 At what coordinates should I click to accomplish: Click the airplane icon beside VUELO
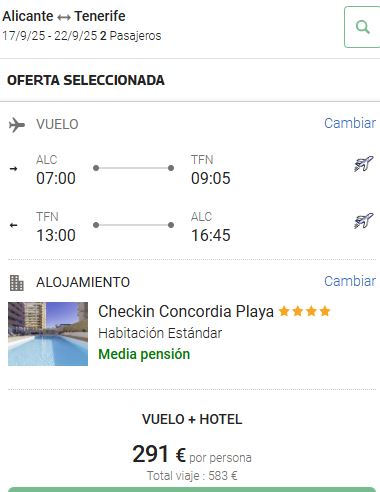[x=17, y=125]
